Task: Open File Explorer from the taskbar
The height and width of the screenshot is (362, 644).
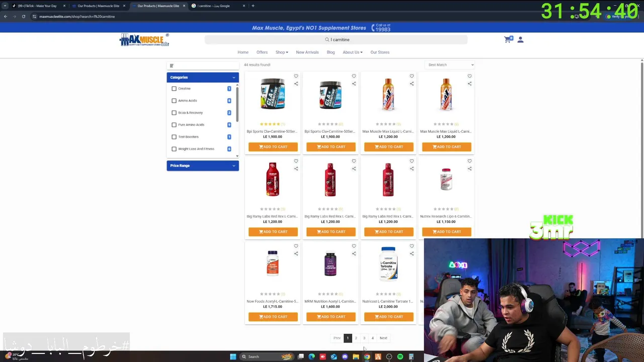Action: 356,356
